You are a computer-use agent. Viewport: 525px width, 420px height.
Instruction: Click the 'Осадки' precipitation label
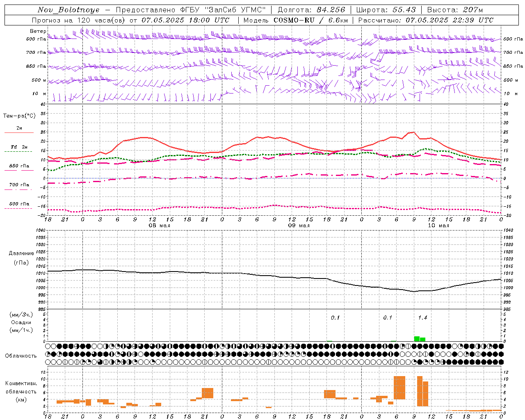[21, 322]
